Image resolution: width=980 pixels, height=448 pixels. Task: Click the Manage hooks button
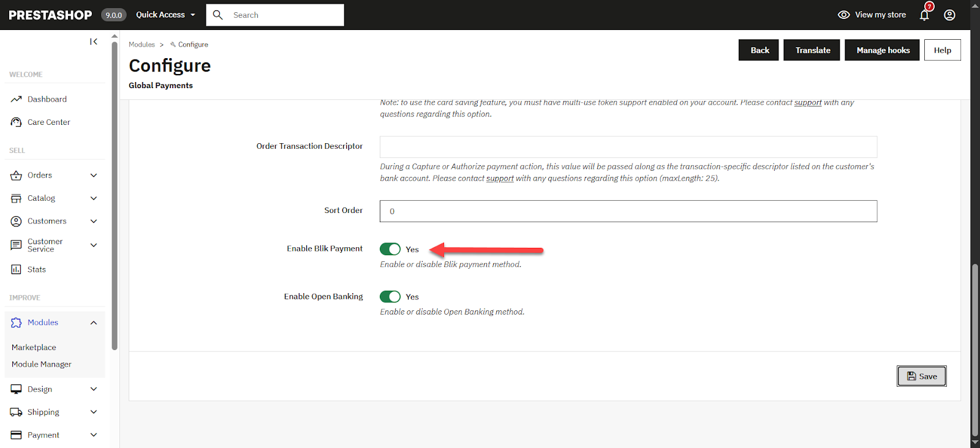pos(882,50)
